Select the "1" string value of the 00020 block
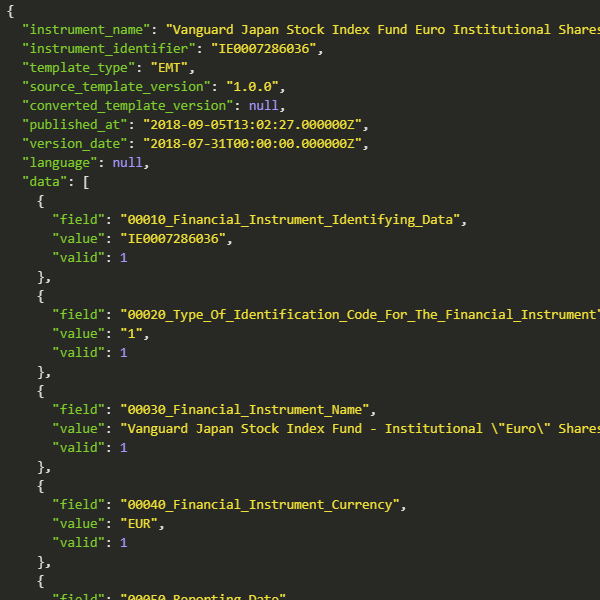600x600 pixels. click(x=132, y=334)
